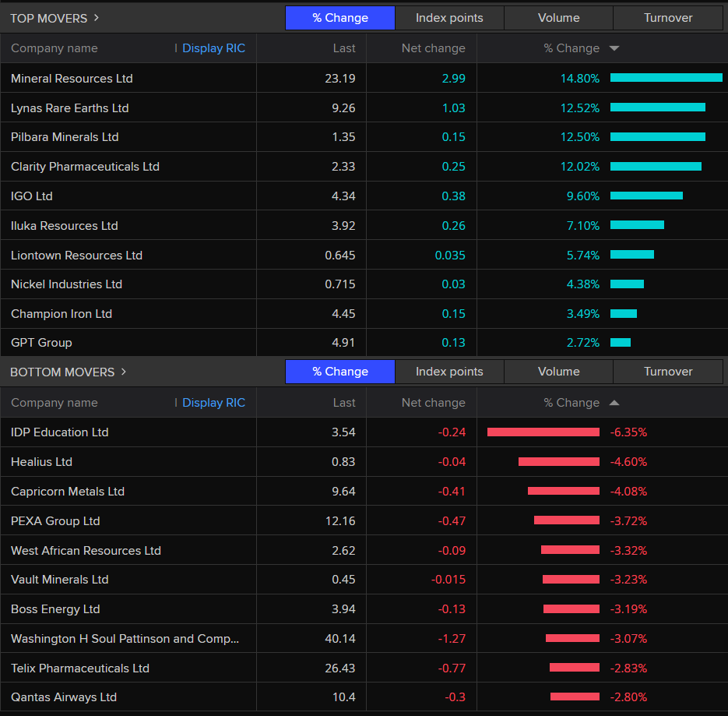Select % Change tab in Top Movers
Screen dimensions: 728x716
pyautogui.click(x=339, y=18)
